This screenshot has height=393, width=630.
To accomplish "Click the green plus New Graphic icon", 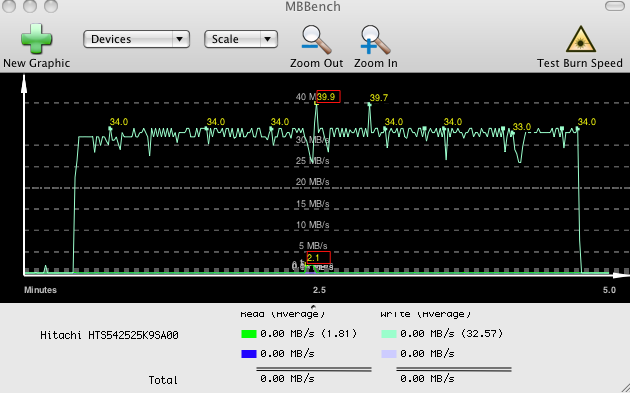I will (36, 39).
